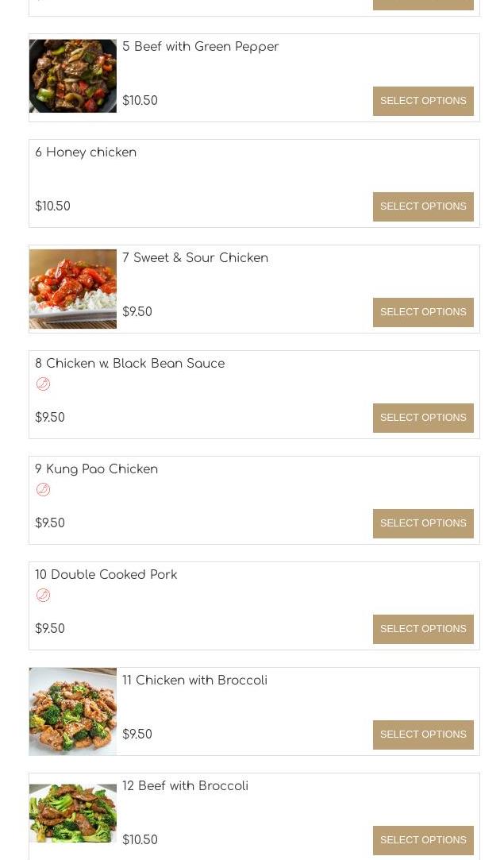
Task: Click spicy icon under Double Cooked Pork
Action: coord(43,596)
